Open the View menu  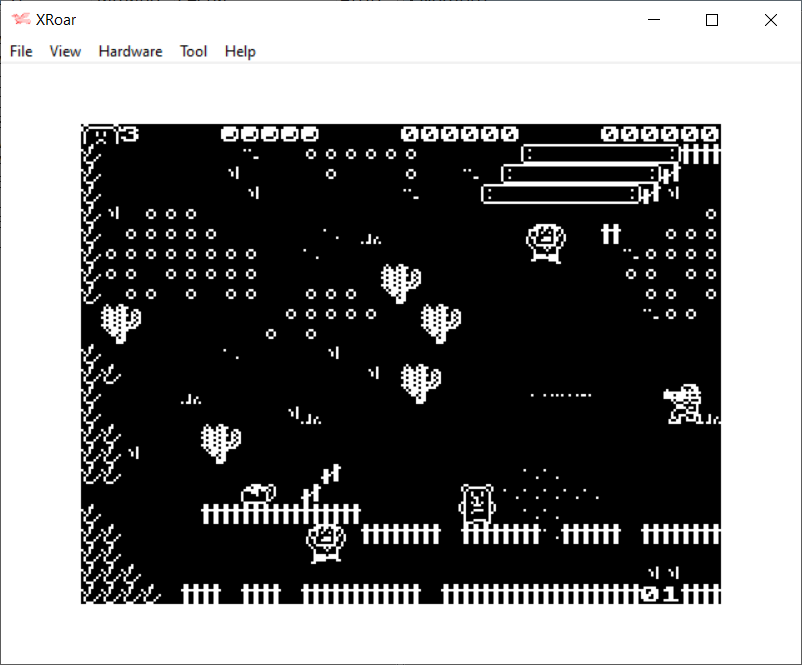coord(65,51)
